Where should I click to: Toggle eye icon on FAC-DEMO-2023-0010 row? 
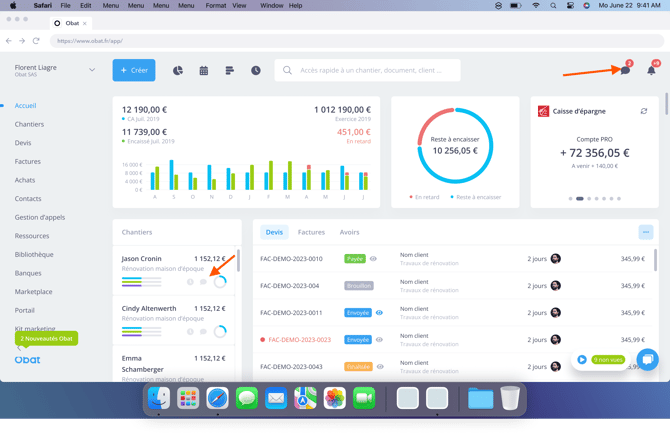pyautogui.click(x=374, y=259)
